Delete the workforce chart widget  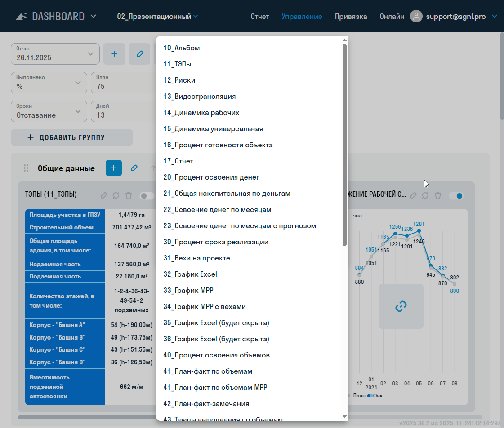coord(438,195)
